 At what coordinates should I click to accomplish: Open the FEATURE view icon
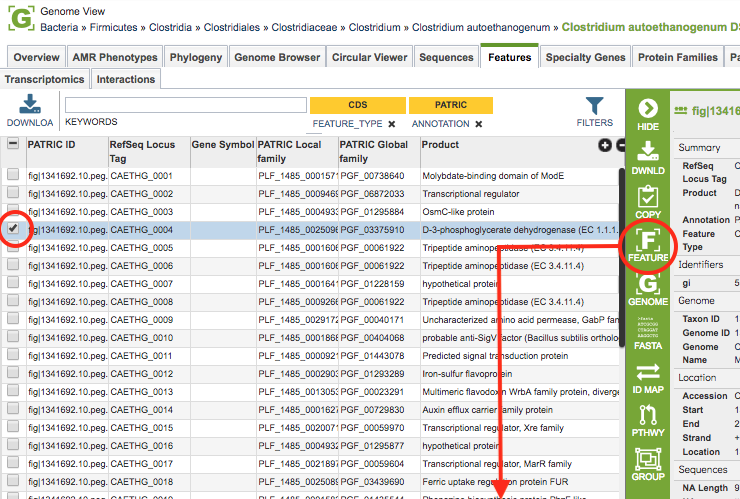[x=648, y=239]
